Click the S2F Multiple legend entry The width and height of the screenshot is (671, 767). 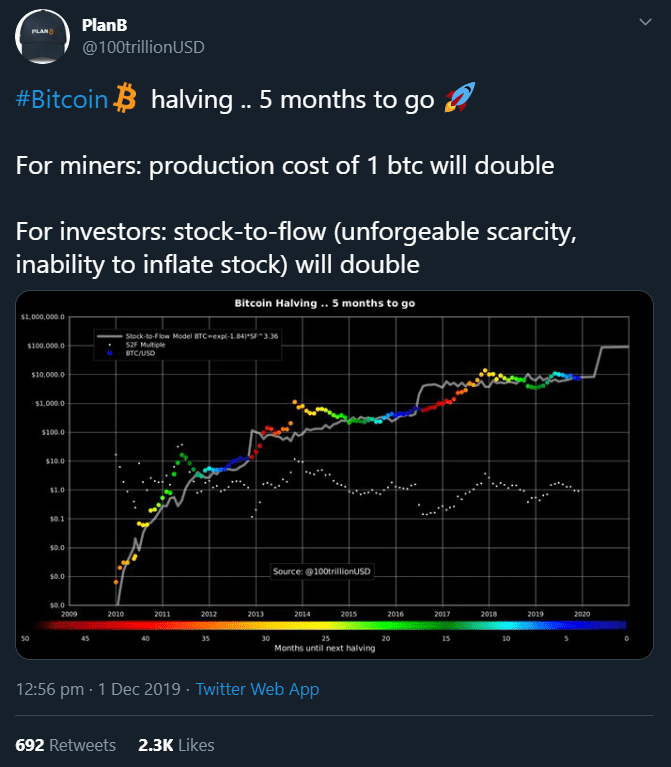140,345
